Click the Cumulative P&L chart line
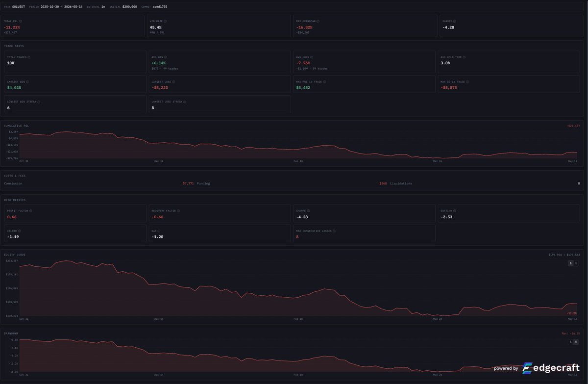588x384 pixels. pos(299,145)
